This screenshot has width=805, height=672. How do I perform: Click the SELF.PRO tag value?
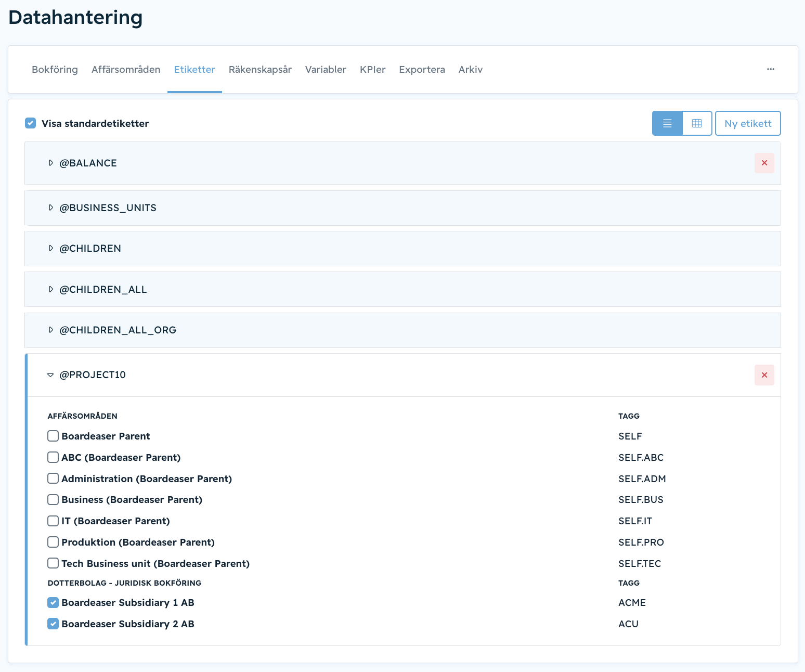641,542
